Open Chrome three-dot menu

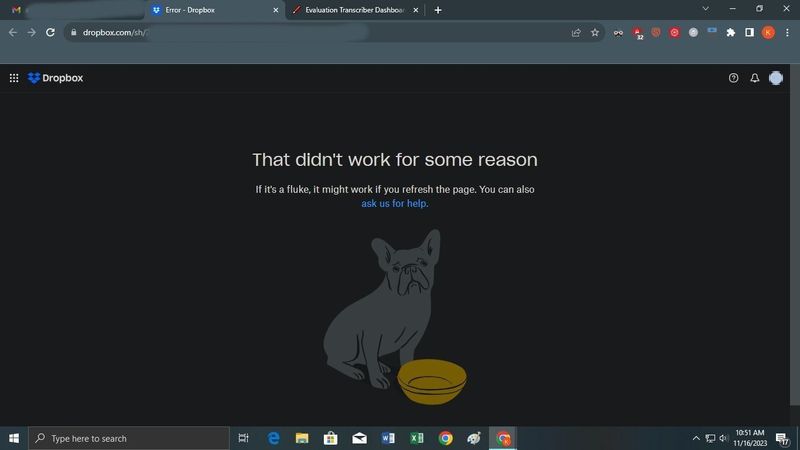787,33
